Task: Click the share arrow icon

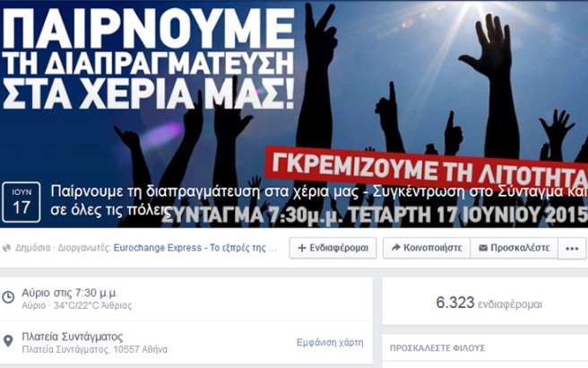Action: point(395,248)
